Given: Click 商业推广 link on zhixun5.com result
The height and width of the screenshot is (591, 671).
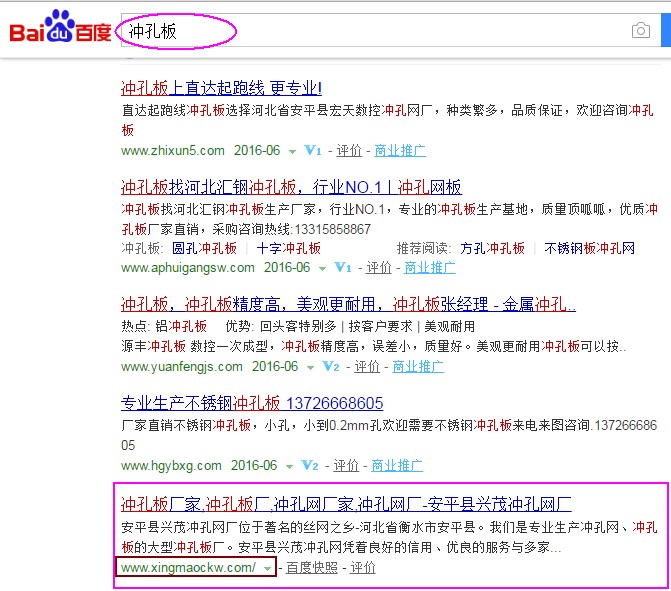Looking at the screenshot, I should click(x=400, y=151).
